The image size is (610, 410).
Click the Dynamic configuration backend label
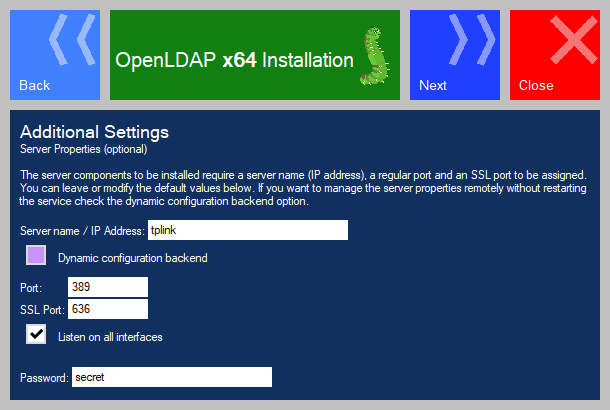click(x=133, y=258)
